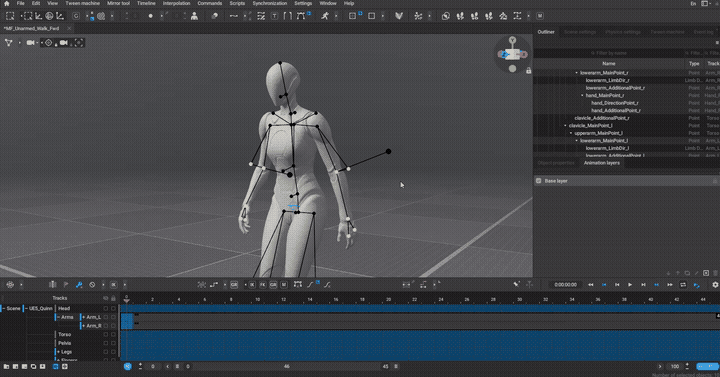
Task: Open the Interpolation menu
Action: 176,3
